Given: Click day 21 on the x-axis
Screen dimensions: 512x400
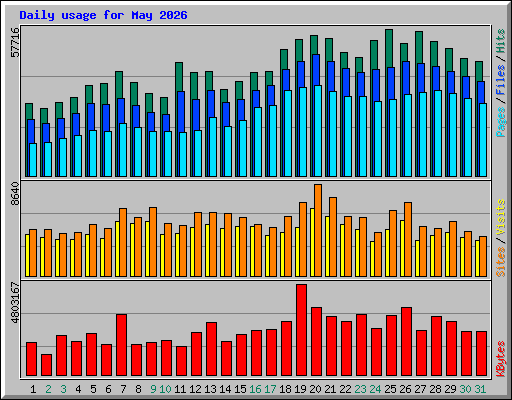Looking at the screenshot, I should click(x=330, y=389).
